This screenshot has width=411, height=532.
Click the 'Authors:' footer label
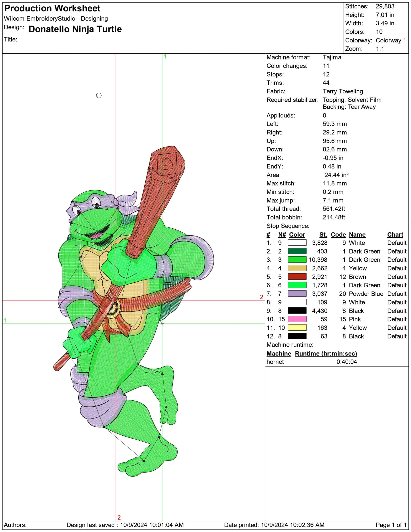[15, 525]
